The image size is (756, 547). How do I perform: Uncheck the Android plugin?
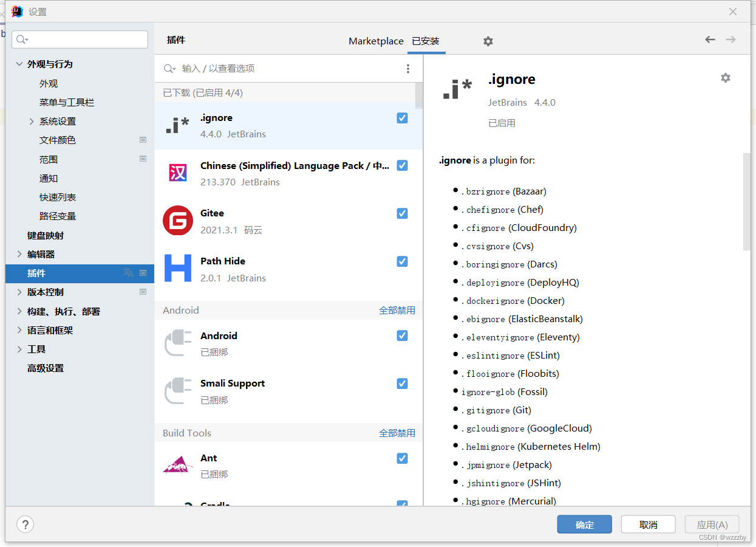click(402, 335)
